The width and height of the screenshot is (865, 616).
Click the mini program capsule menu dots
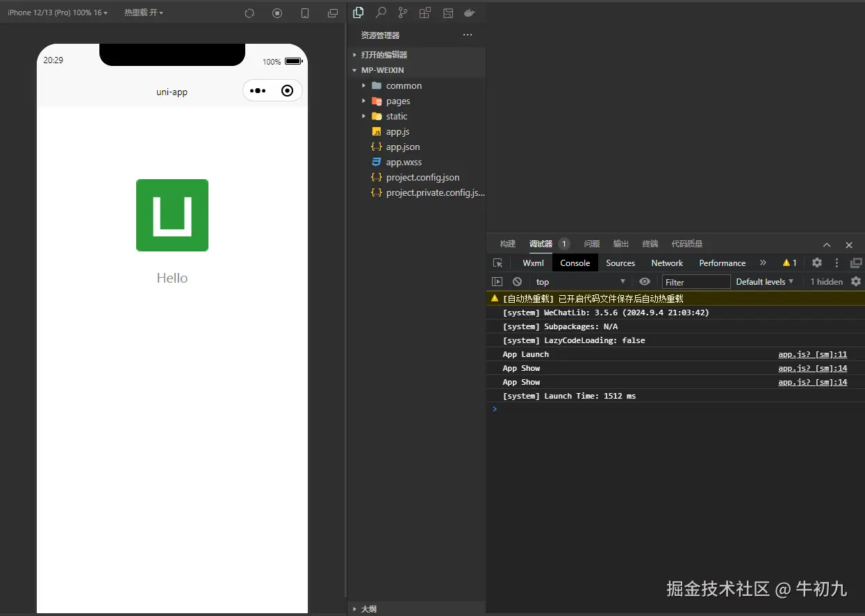[x=258, y=91]
